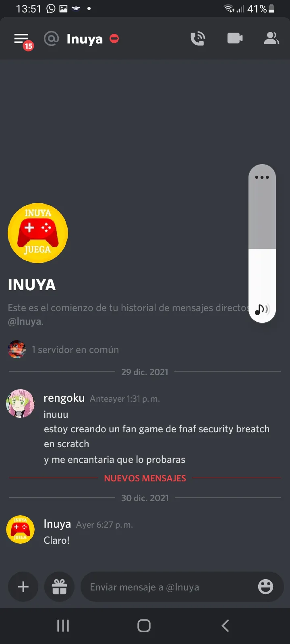Viewport: 290px width, 644px height.
Task: Tap the Android home button
Action: (144, 625)
